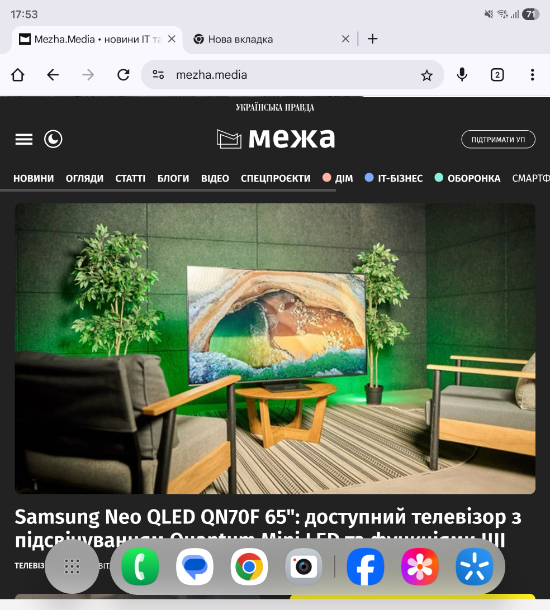Launch Facebook from the dock
Screen dimensions: 550x610
pyautogui.click(x=365, y=566)
